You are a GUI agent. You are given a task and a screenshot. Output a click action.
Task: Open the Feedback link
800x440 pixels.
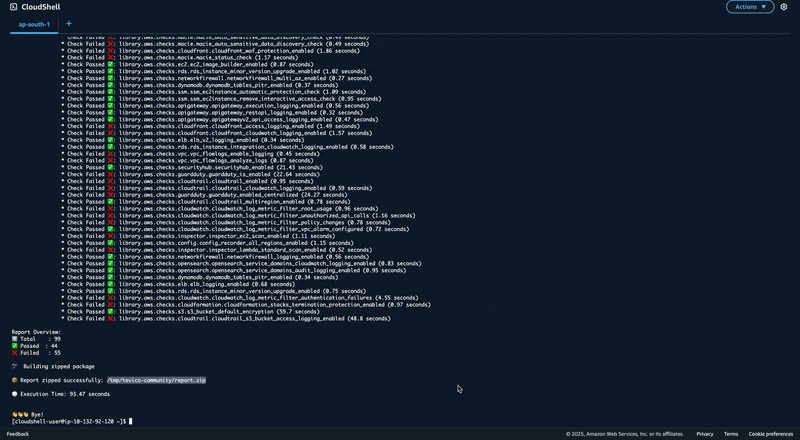(x=18, y=434)
